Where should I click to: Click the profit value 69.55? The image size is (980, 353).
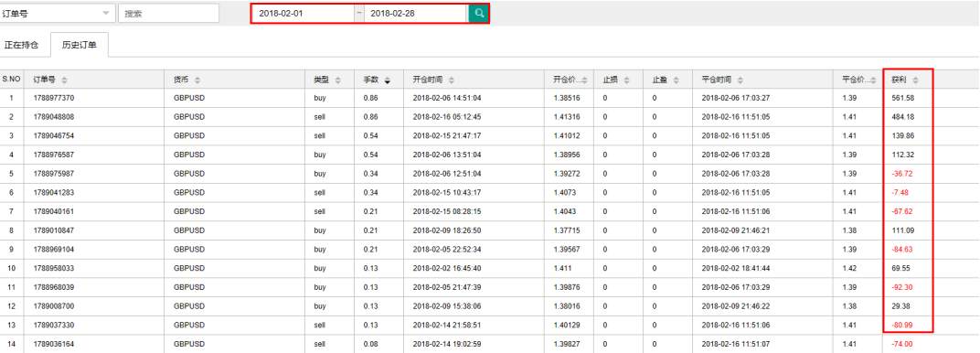pyautogui.click(x=901, y=268)
